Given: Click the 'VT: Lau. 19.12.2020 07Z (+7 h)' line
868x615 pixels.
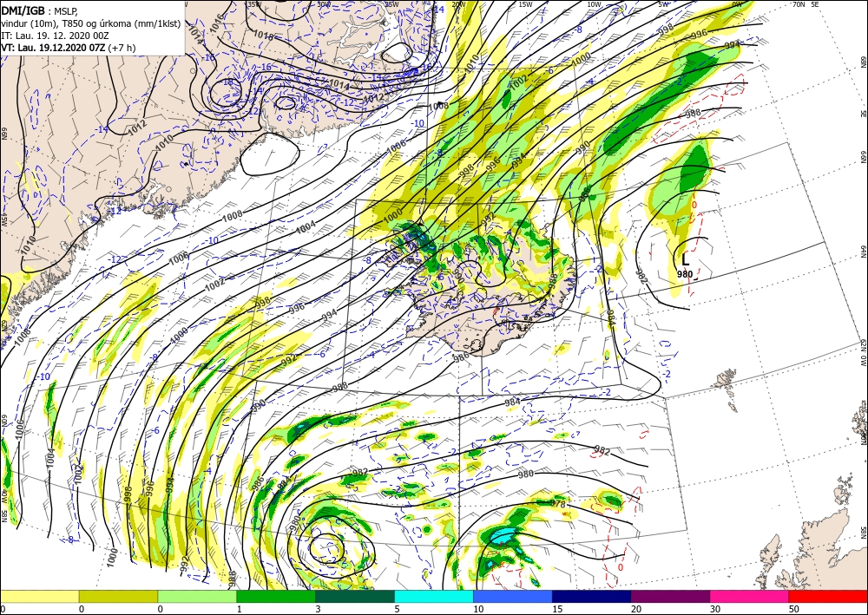Looking at the screenshot, I should [x=69, y=48].
